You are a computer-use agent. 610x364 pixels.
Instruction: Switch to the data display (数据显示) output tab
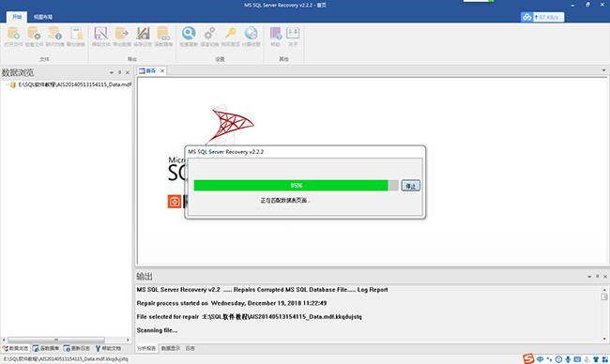point(171,348)
